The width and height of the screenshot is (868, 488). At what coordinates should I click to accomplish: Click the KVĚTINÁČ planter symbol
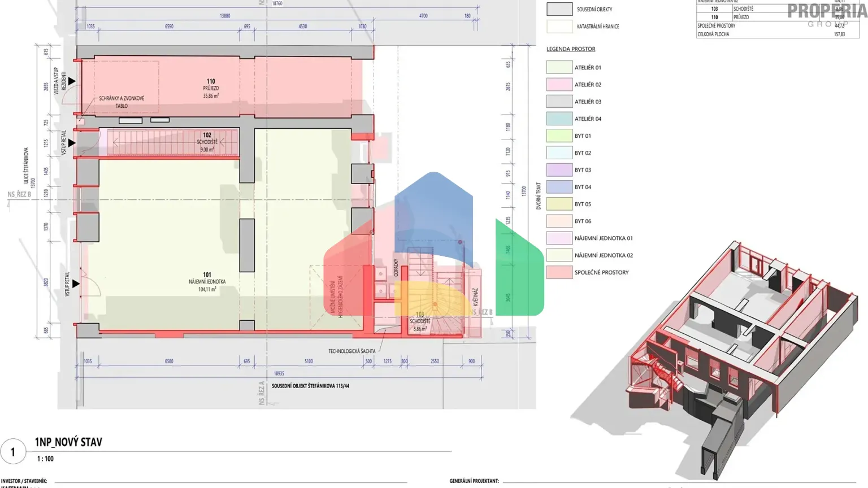[475, 297]
